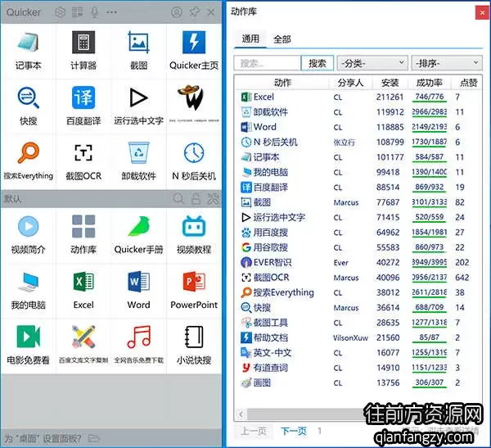Select the 用谷歌搜 action row
The width and height of the screenshot is (491, 448).
358,247
